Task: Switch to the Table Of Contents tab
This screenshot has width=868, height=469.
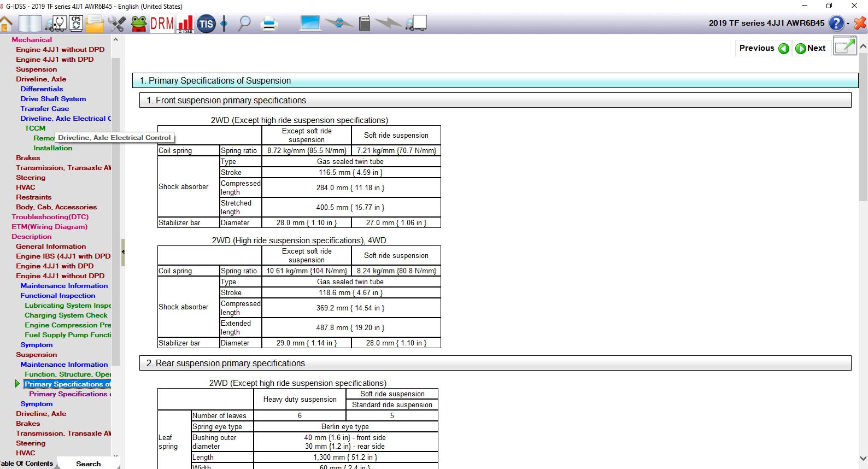Action: point(27,464)
